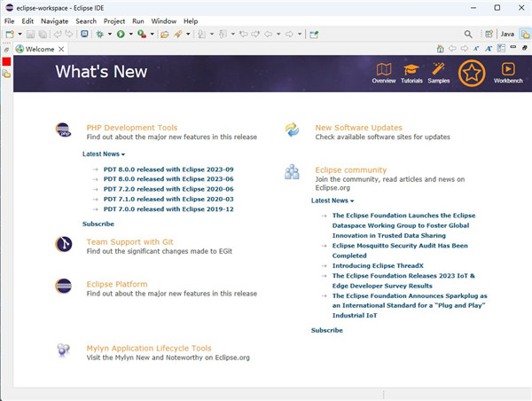Open the Tutorials icon
The height and width of the screenshot is (401, 532).
pyautogui.click(x=411, y=71)
